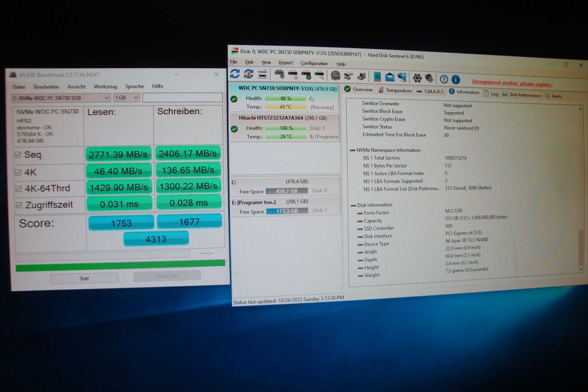The image size is (588, 392).
Task: Click the total score 4313 box
Action: pyautogui.click(x=156, y=239)
